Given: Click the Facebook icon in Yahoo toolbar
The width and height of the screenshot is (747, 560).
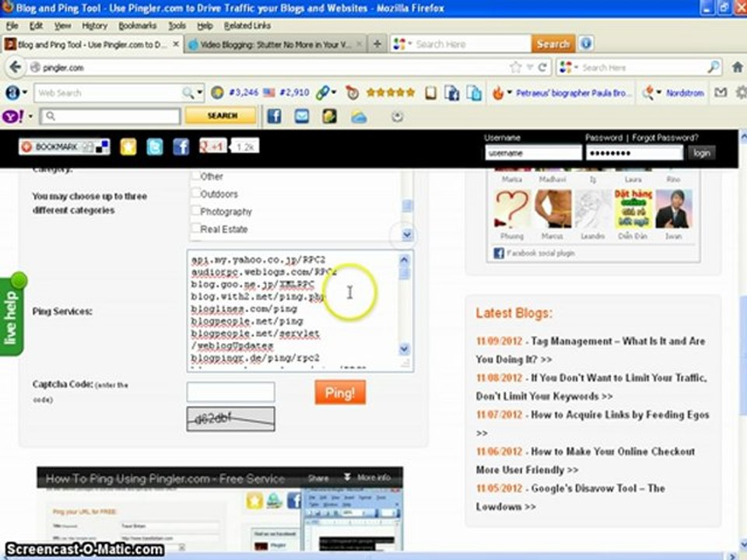Looking at the screenshot, I should pos(274,116).
